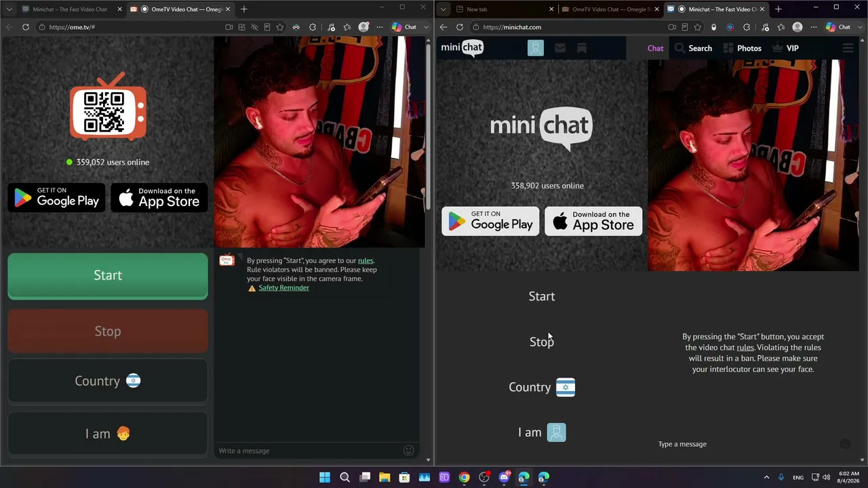This screenshot has height=488, width=868.
Task: Switch to the OmeTV tab in the right browser
Action: (610, 9)
